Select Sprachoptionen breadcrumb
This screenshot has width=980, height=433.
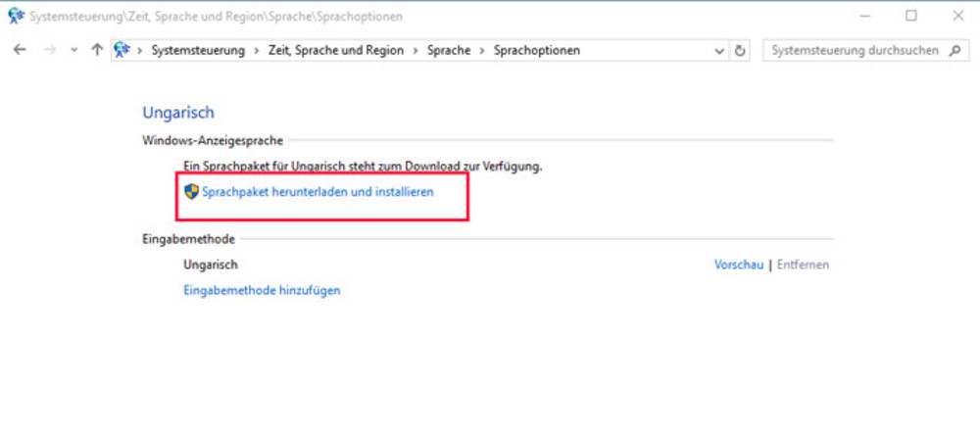pyautogui.click(x=537, y=51)
